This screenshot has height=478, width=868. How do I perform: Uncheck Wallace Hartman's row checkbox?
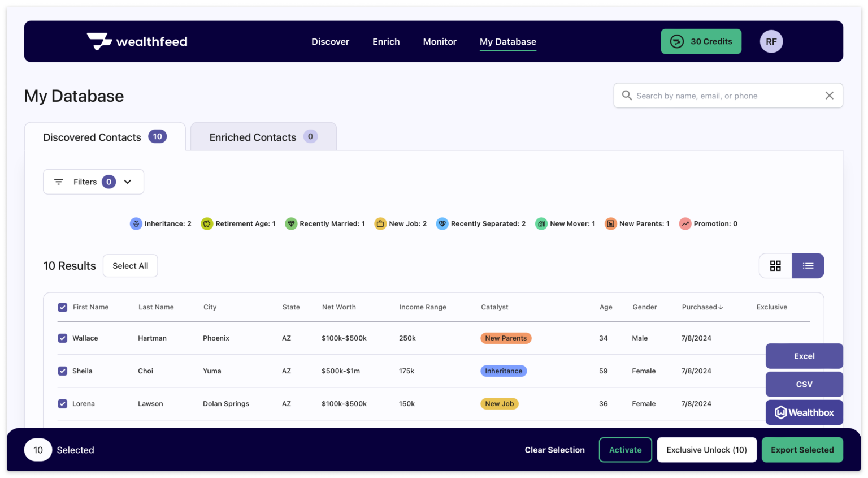pos(62,338)
